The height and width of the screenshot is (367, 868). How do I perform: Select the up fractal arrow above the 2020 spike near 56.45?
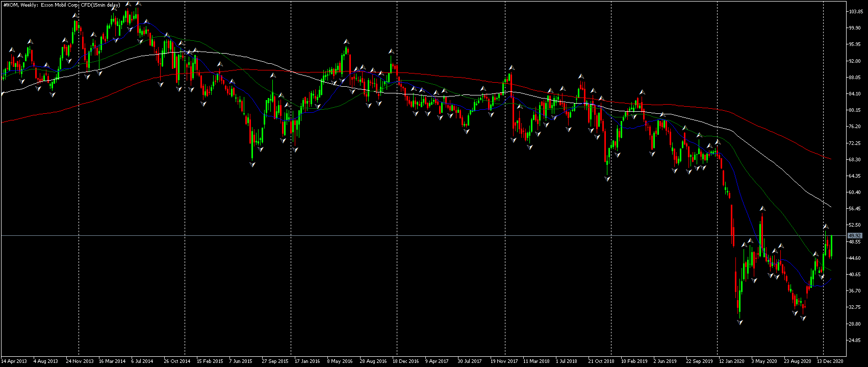[x=762, y=208]
